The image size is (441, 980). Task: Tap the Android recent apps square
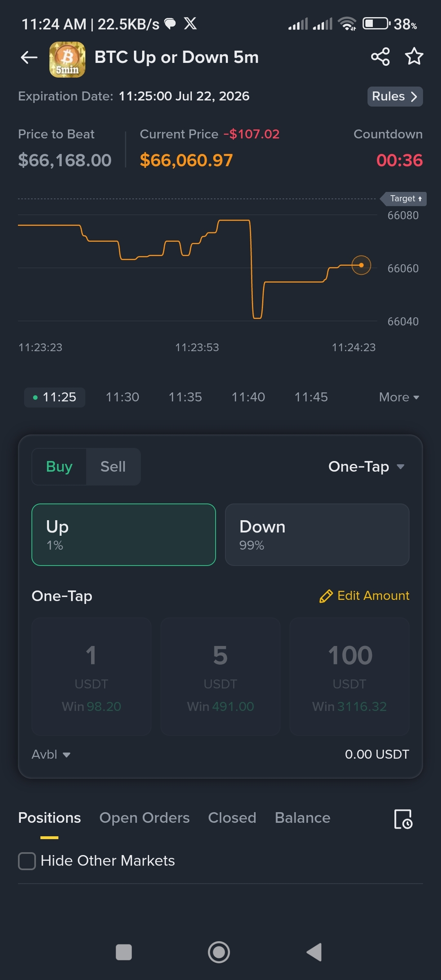124,952
